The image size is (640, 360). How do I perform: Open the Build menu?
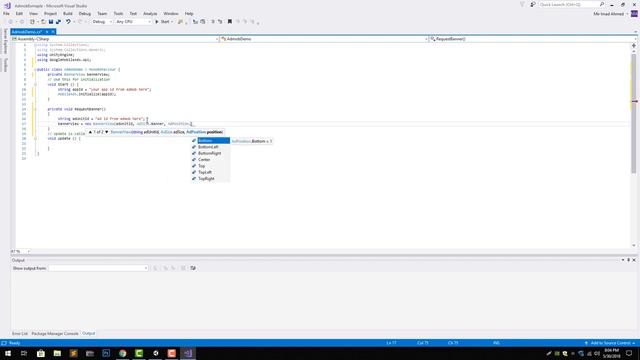(x=68, y=13)
